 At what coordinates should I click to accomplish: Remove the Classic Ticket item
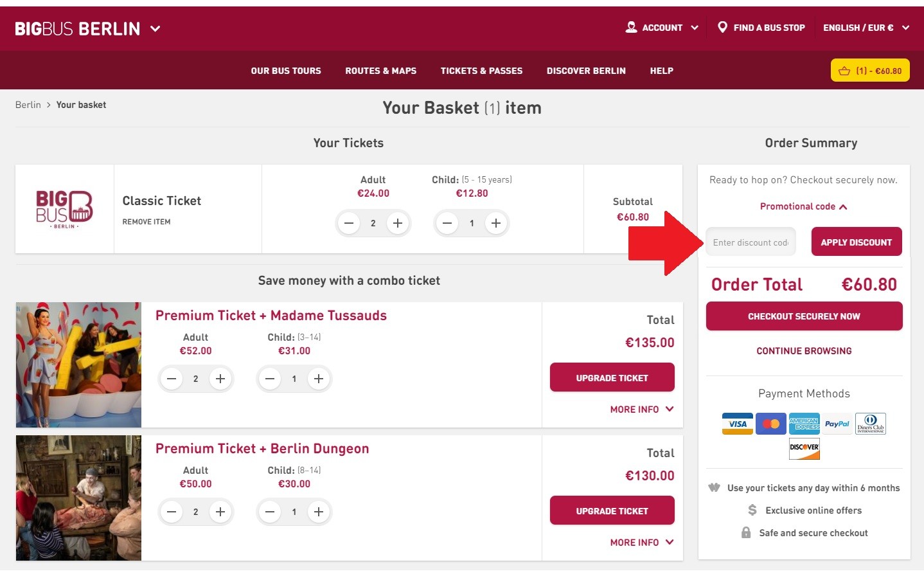tap(147, 222)
